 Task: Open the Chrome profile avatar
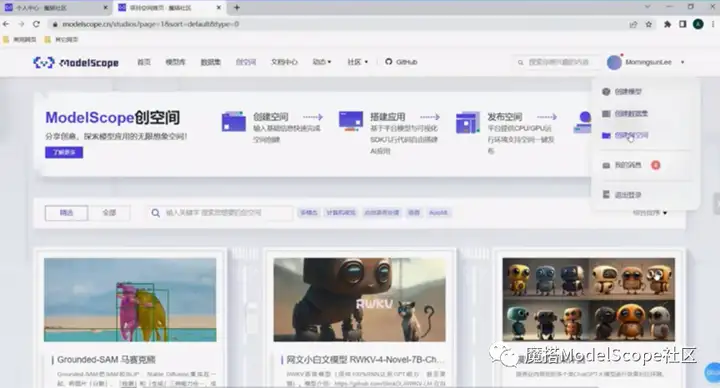[698, 24]
